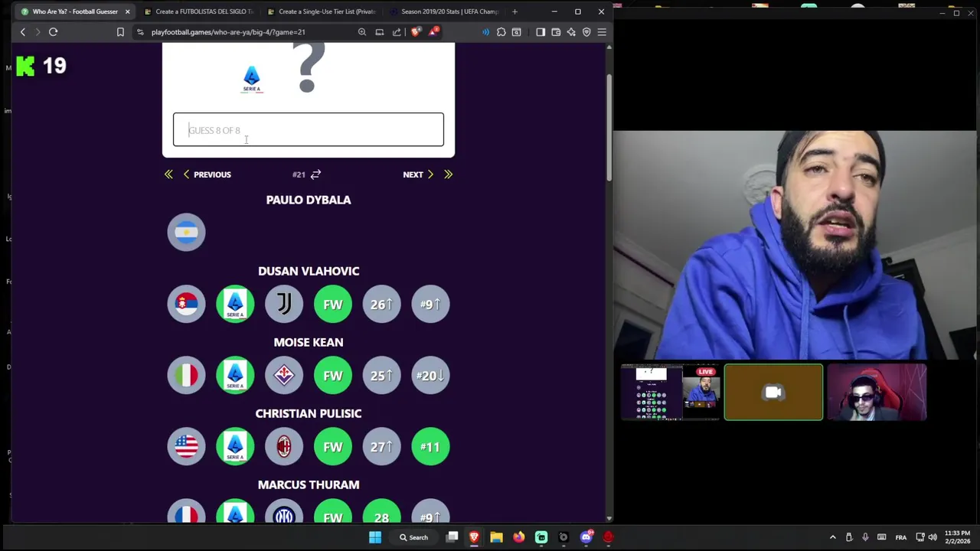Screen dimensions: 980x551
Task: Click the page vertical scrollbar
Action: pyautogui.click(x=609, y=129)
